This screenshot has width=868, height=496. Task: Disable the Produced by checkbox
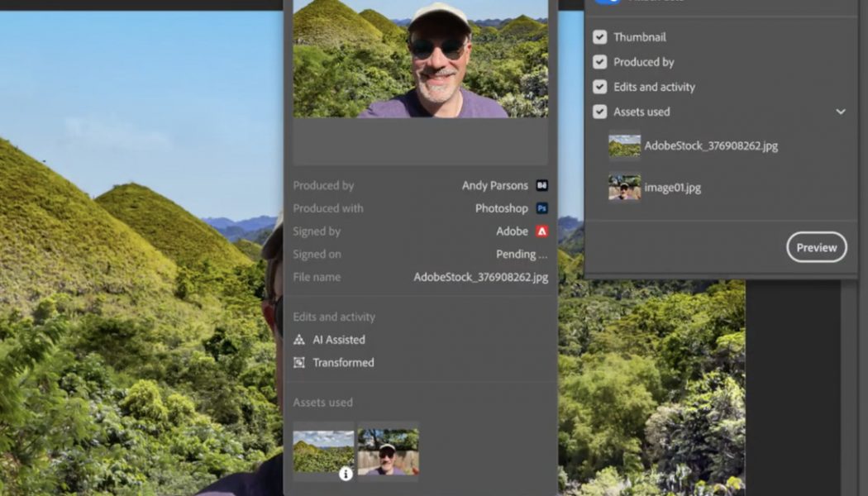pyautogui.click(x=599, y=62)
